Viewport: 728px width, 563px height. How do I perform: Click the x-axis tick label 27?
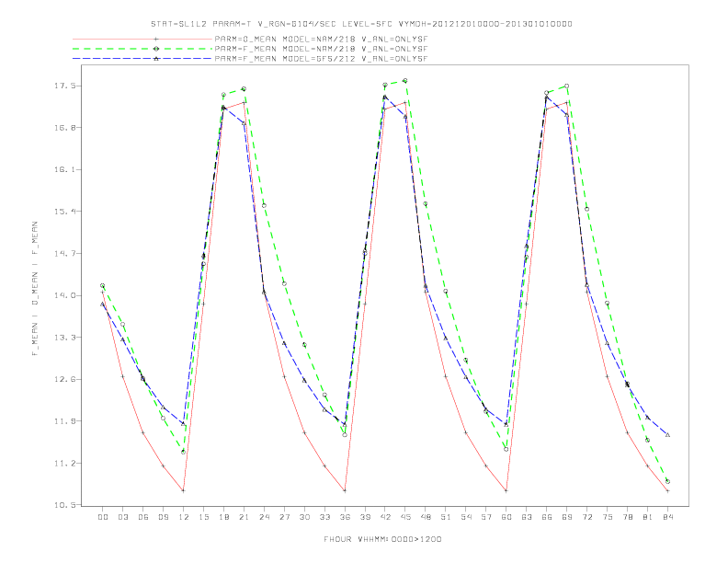[x=284, y=517]
